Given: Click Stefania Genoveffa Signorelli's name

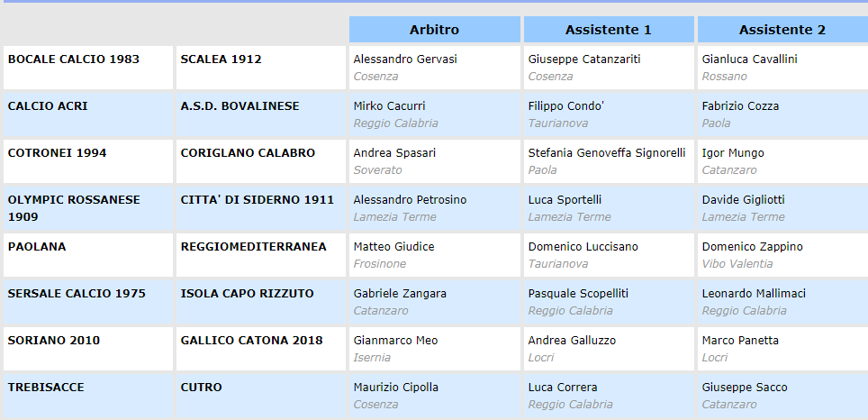Looking at the screenshot, I should point(607,153).
